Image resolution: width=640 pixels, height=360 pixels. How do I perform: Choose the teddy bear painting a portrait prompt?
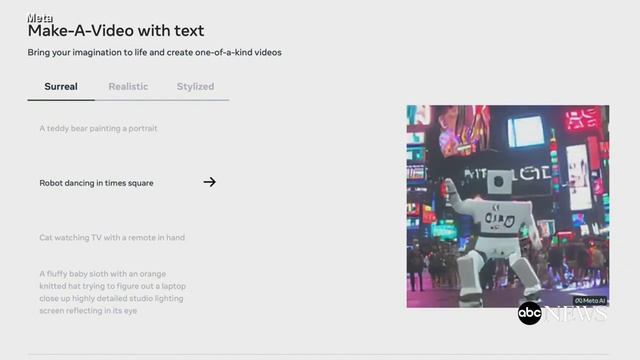coord(98,129)
